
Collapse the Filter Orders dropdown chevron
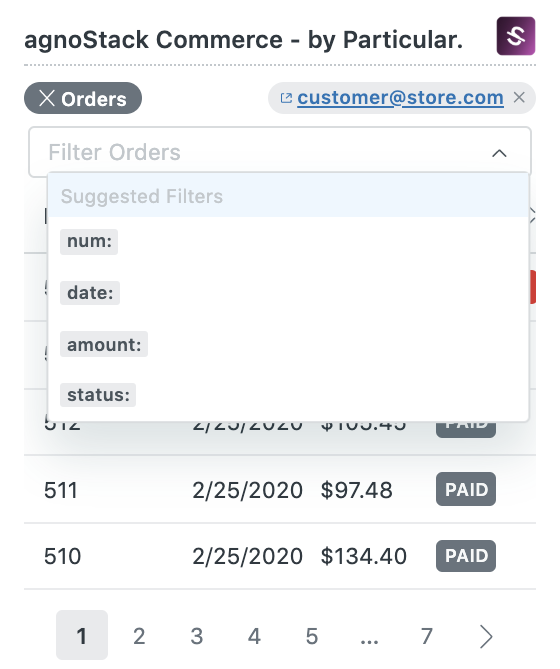tap(499, 153)
